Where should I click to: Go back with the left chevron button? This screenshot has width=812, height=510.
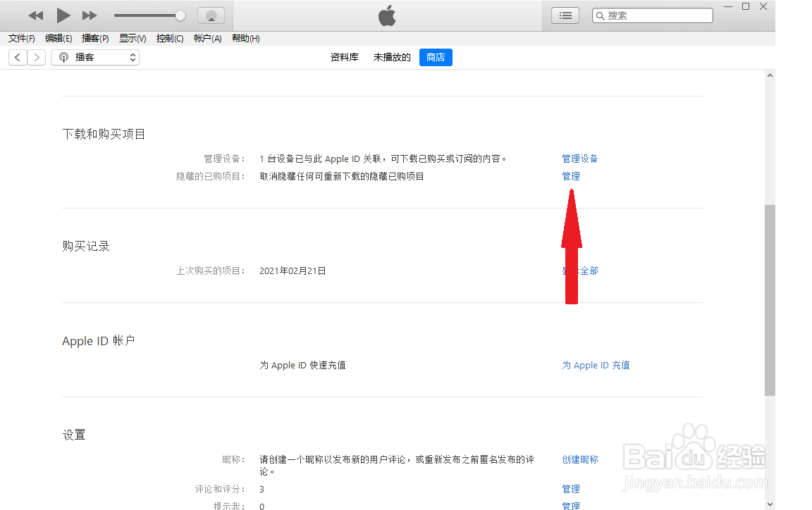click(x=18, y=58)
